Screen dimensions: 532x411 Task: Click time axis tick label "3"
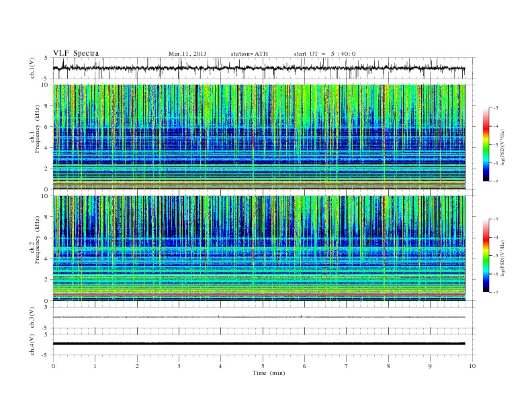tap(179, 366)
